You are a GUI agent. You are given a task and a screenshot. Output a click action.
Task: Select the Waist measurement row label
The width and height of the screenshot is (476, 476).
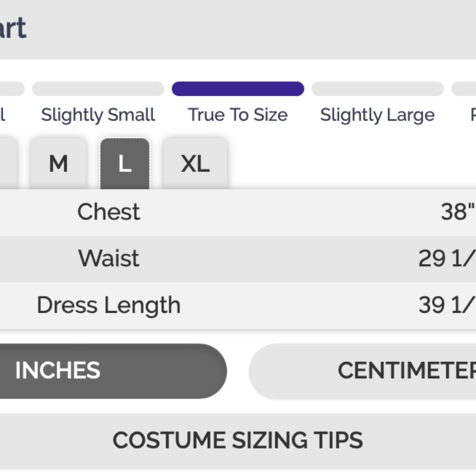(x=109, y=258)
